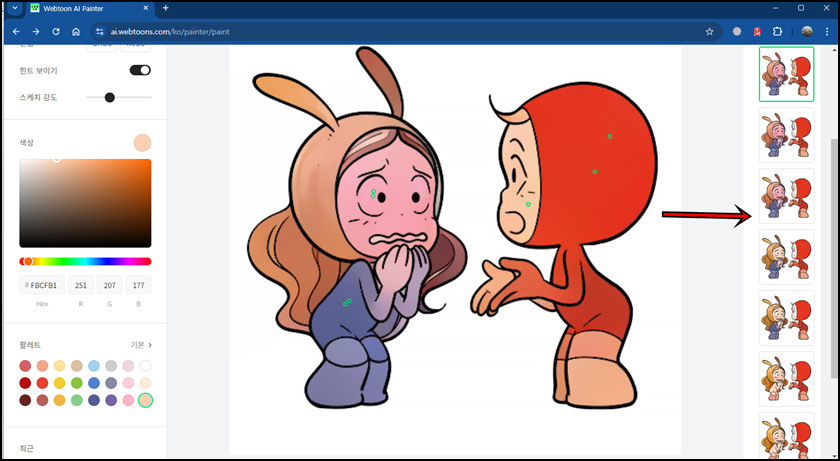Viewport: 840px width, 461px height.
Task: Click the rainbow hue slider bar
Action: click(x=85, y=261)
